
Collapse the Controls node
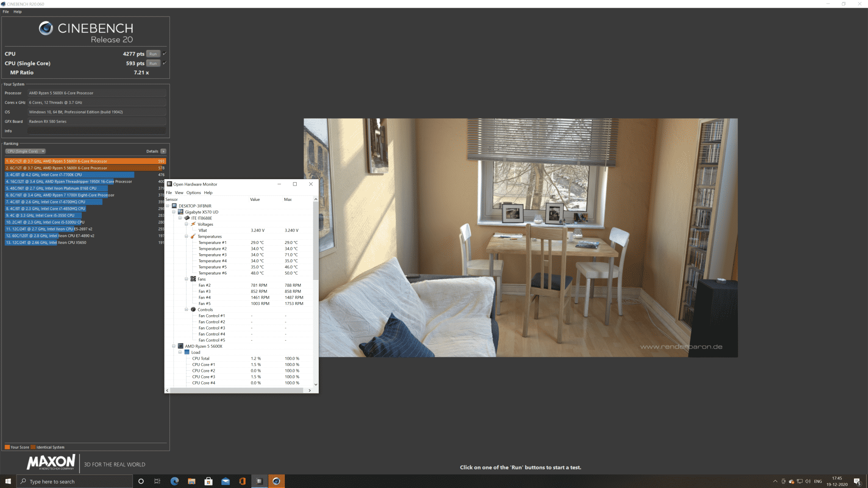click(x=186, y=310)
